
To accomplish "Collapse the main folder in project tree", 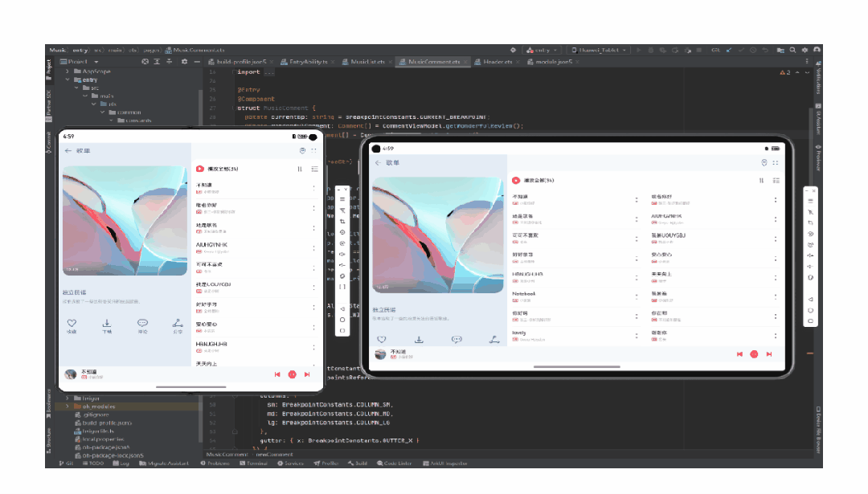I will (85, 96).
